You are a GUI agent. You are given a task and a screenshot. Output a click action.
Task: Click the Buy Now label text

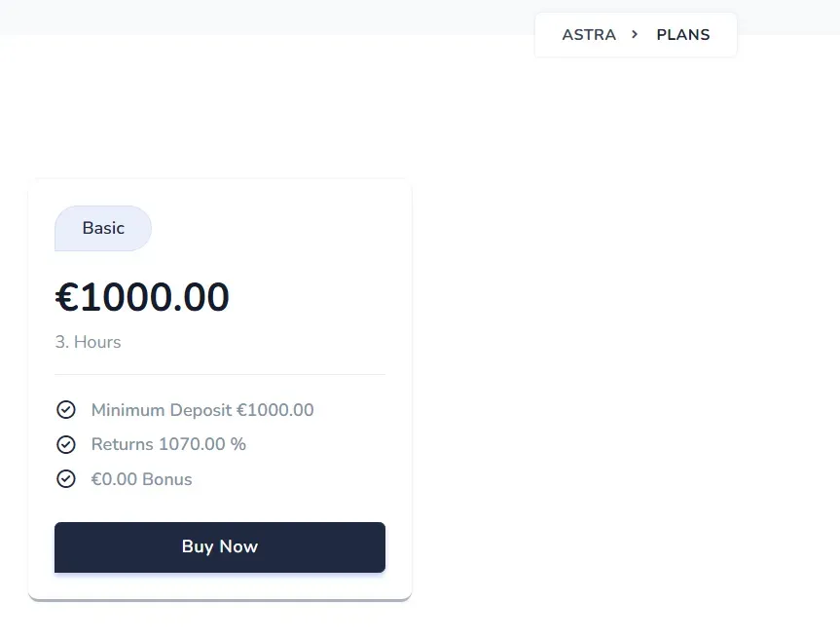pyautogui.click(x=219, y=546)
